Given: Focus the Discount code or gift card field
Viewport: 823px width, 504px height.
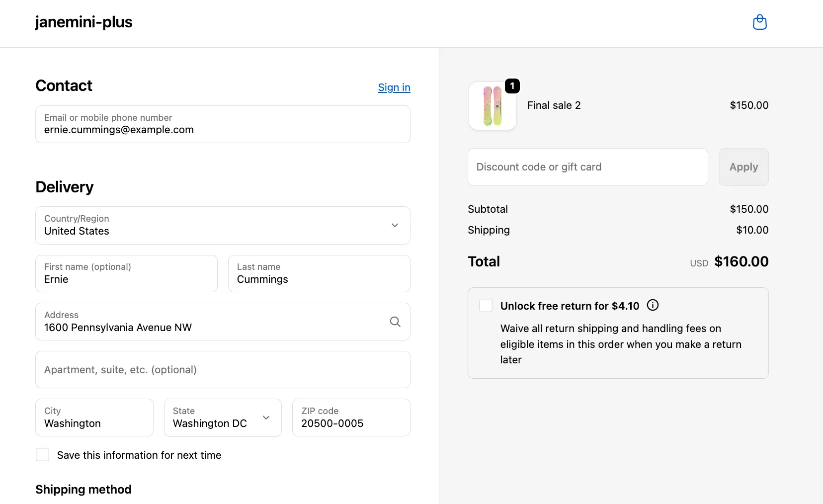Looking at the screenshot, I should coord(587,167).
